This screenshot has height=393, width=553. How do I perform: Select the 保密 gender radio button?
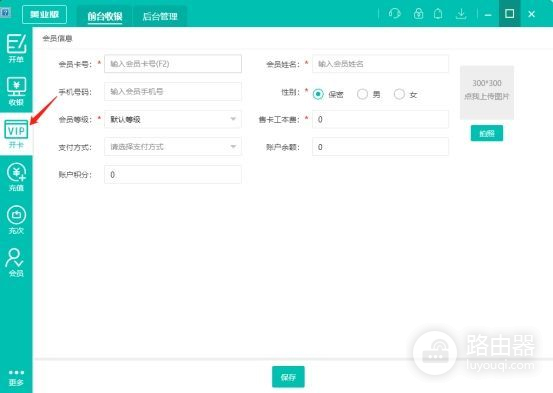point(318,94)
